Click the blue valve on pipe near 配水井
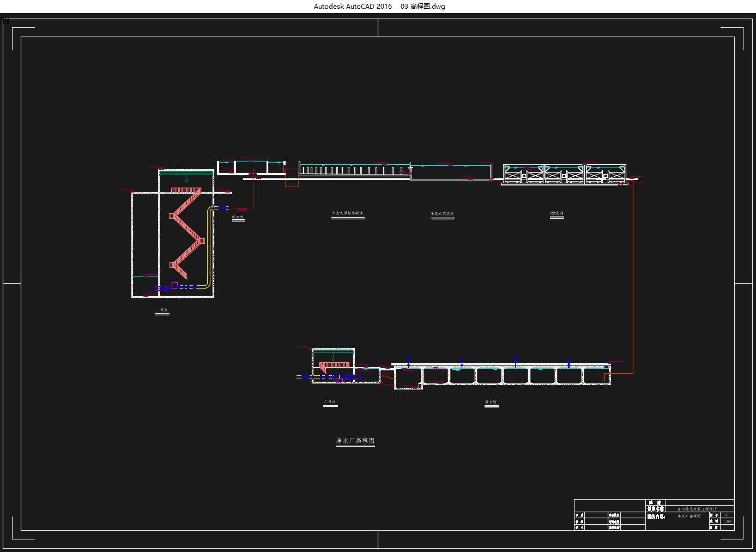This screenshot has width=756, height=552. (222, 208)
